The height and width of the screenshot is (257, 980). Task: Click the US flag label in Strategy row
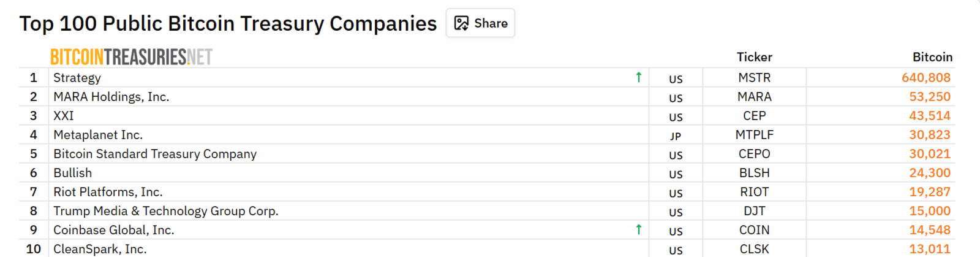click(x=676, y=79)
